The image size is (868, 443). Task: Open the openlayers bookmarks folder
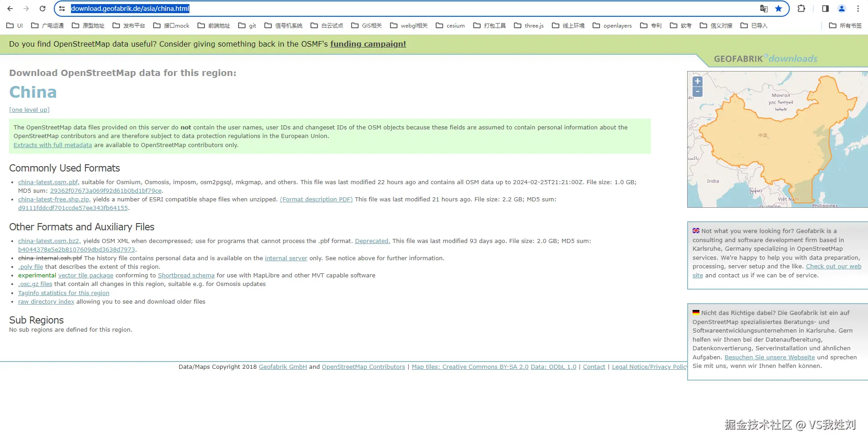(x=612, y=26)
